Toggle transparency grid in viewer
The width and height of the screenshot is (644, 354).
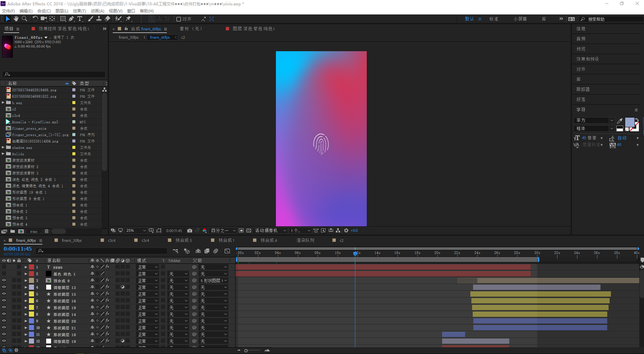(249, 231)
